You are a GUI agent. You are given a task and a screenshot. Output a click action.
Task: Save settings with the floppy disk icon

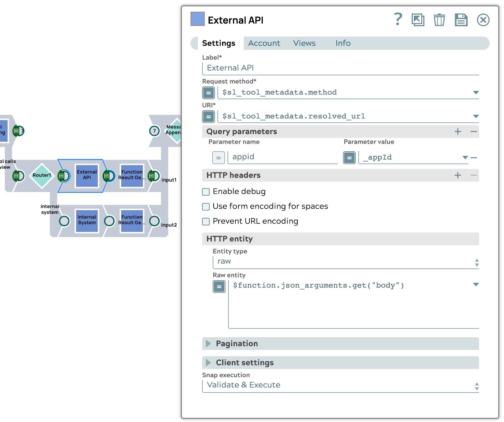461,20
